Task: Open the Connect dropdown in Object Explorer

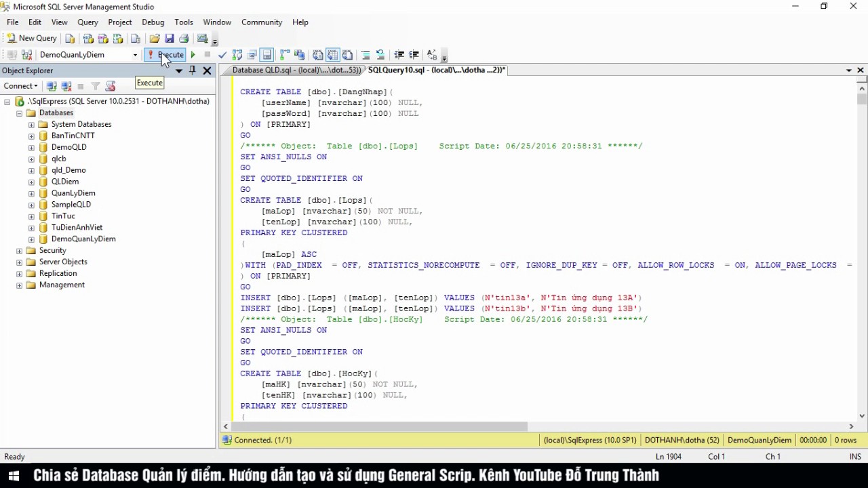Action: 20,86
